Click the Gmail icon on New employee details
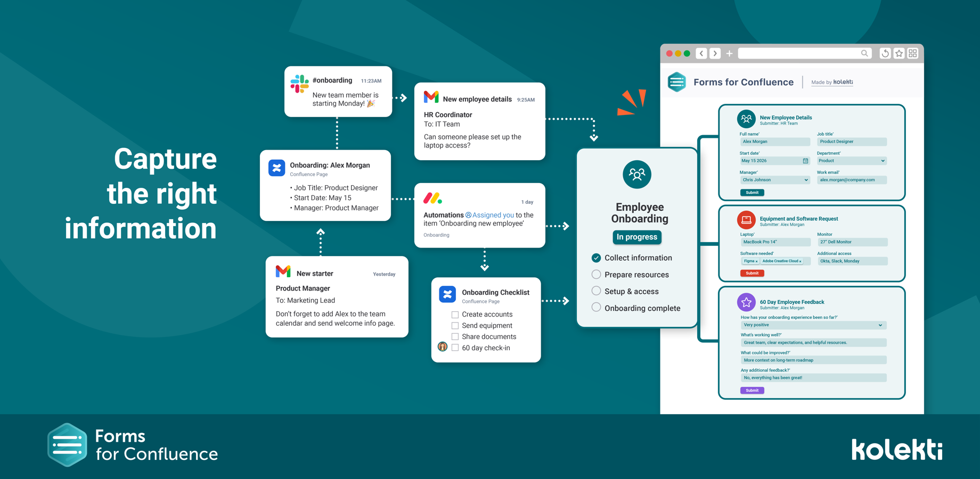Image resolution: width=980 pixels, height=479 pixels. point(431,97)
